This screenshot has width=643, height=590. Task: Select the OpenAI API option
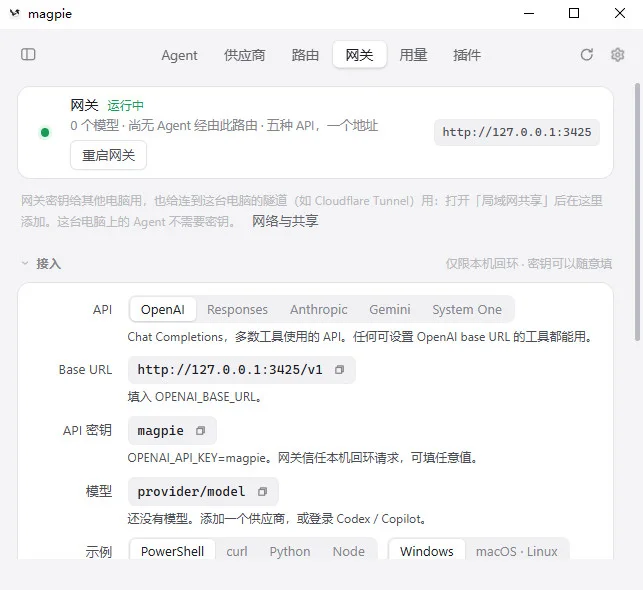pos(162,310)
